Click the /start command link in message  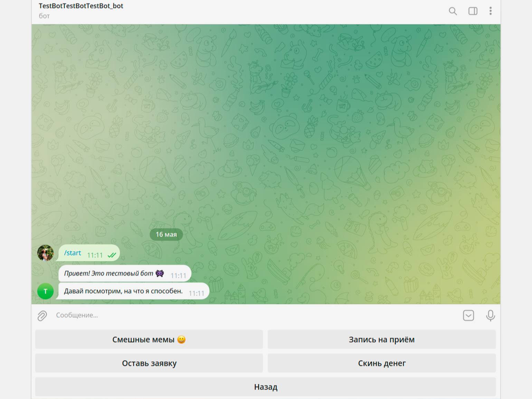coord(73,253)
